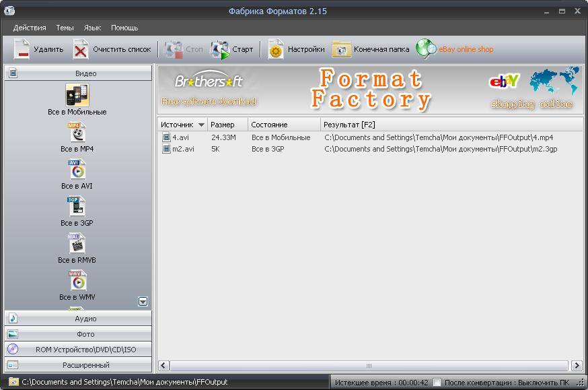Screen dimensions: 588x390
Task: Click the Все в Мобильные state cell
Action: coord(281,137)
